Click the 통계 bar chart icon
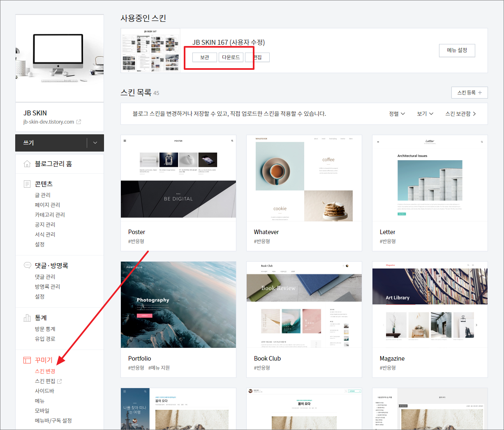 click(27, 318)
